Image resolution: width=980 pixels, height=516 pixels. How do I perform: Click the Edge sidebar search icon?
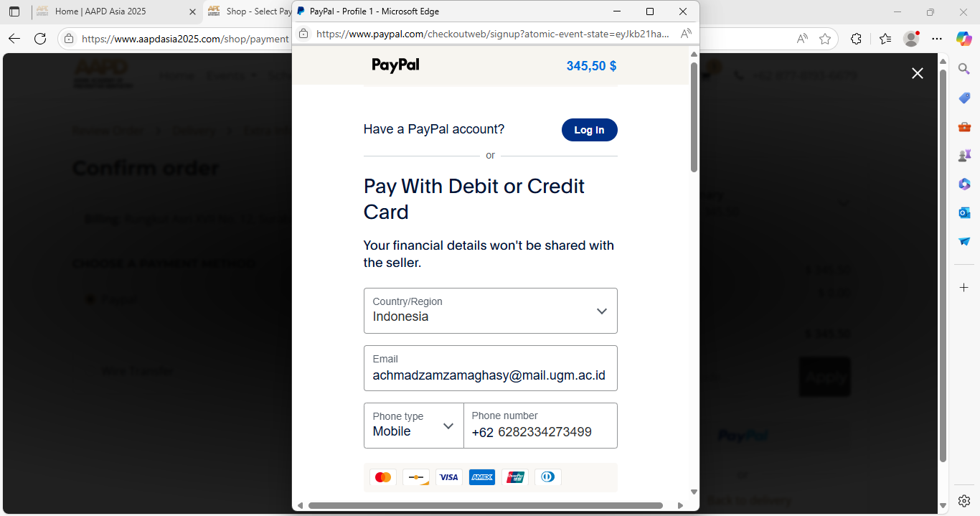(964, 68)
